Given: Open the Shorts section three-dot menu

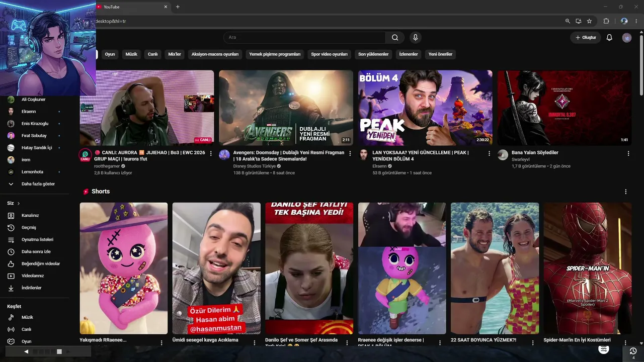Looking at the screenshot, I should coord(626,192).
